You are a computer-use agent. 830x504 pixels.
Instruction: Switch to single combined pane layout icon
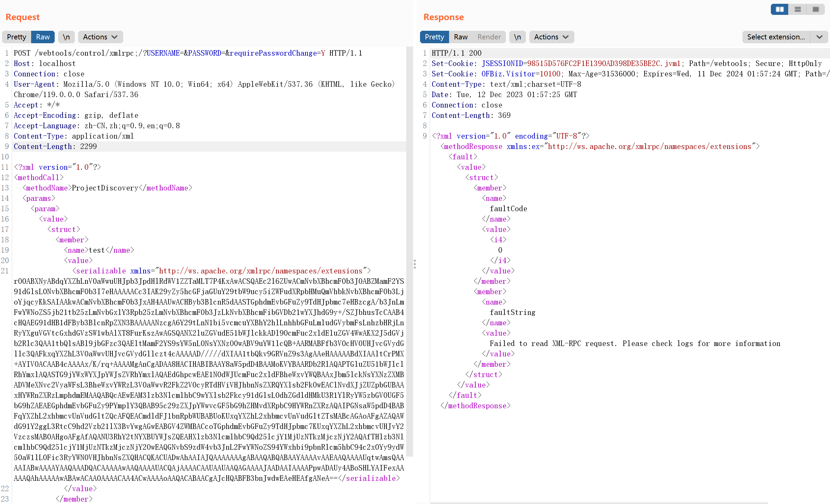(x=815, y=9)
